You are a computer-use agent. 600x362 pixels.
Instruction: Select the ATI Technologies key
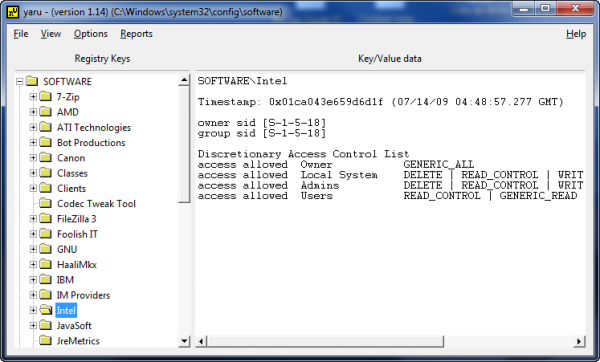(x=94, y=127)
